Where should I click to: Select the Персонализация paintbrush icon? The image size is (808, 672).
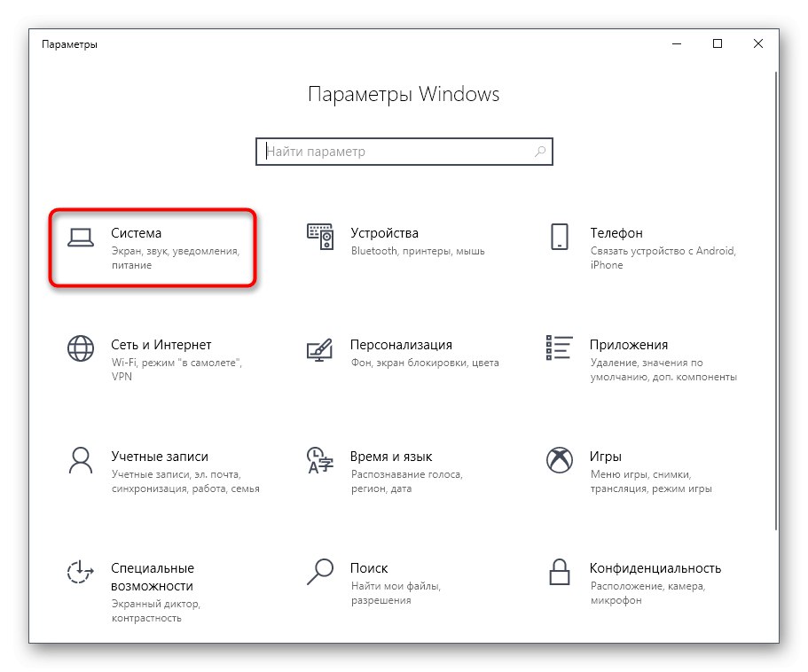[319, 349]
